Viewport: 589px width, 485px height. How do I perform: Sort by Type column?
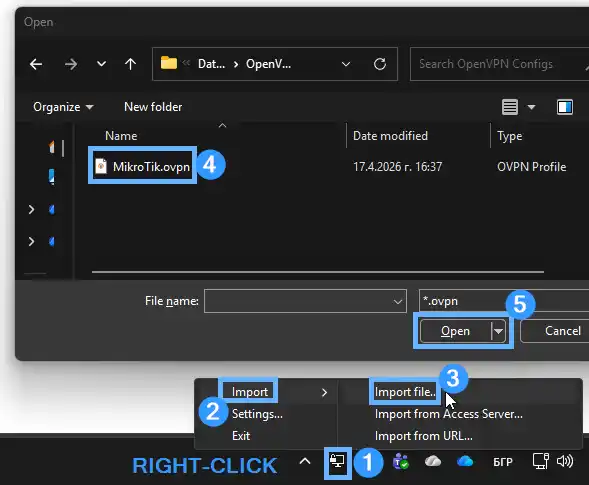pyautogui.click(x=509, y=136)
